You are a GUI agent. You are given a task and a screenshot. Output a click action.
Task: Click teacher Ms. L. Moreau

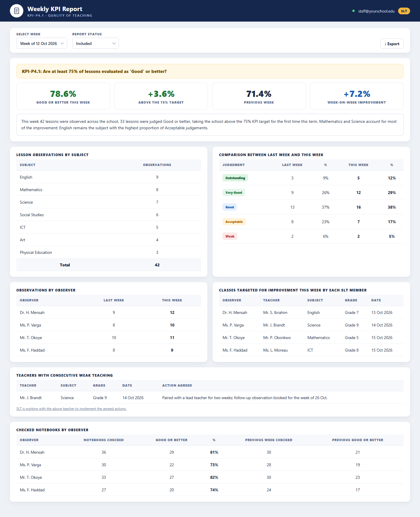275,350
